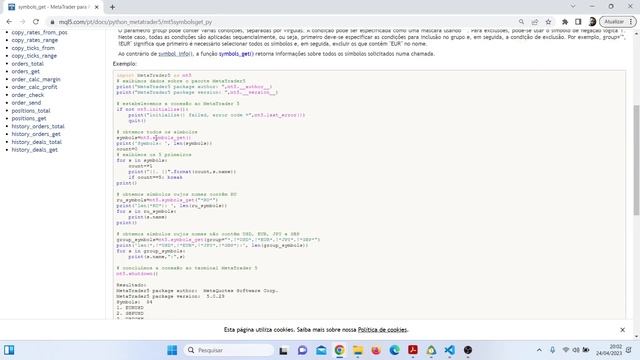Open history_deals_get in sidebar
Screen dimensions: 640x360
35,150
